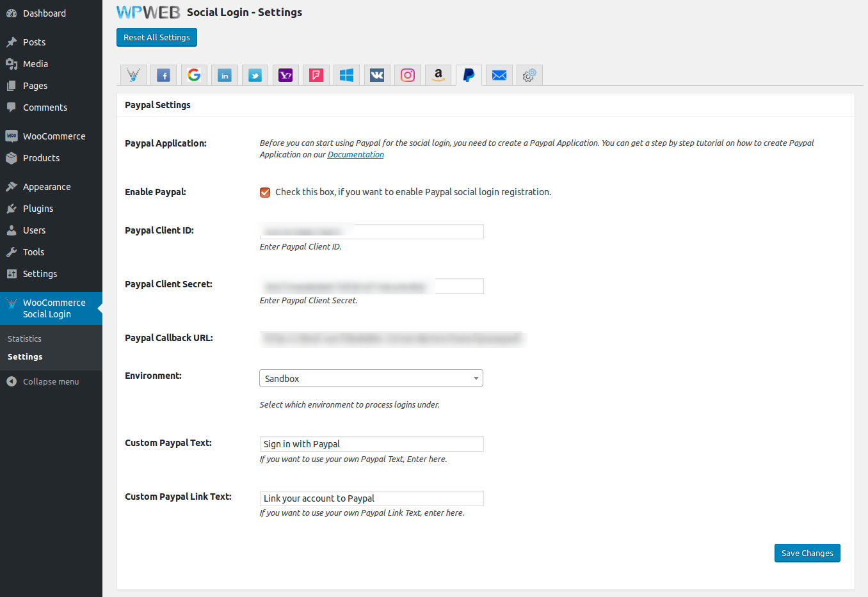Click the Custom Paypal Text field

point(371,444)
